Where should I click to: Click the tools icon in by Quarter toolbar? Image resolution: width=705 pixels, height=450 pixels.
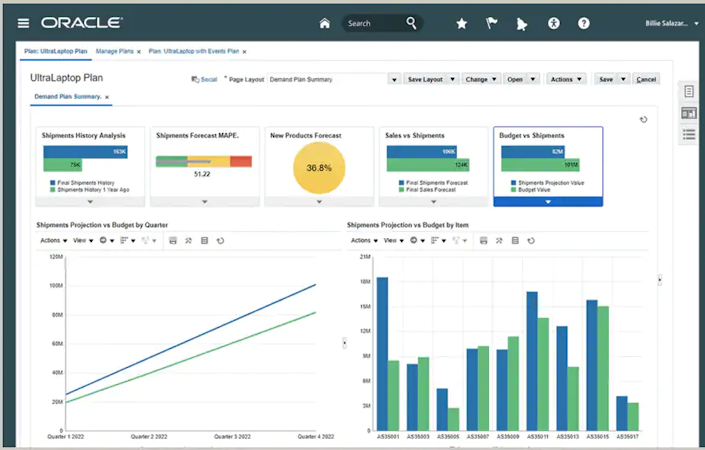(188, 241)
